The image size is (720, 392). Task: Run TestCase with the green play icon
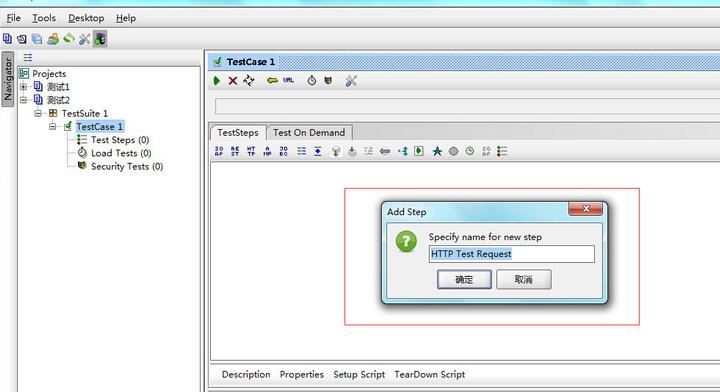pos(217,81)
